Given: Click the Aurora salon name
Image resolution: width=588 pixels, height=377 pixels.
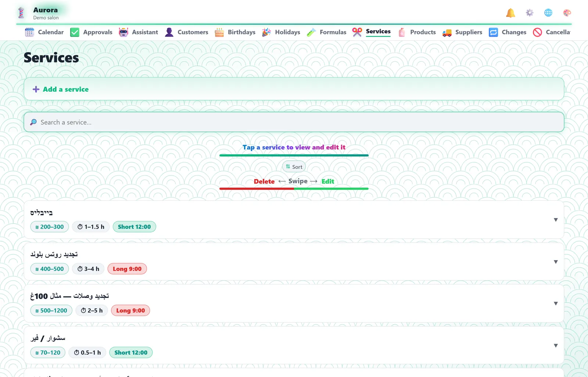Looking at the screenshot, I should point(46,10).
